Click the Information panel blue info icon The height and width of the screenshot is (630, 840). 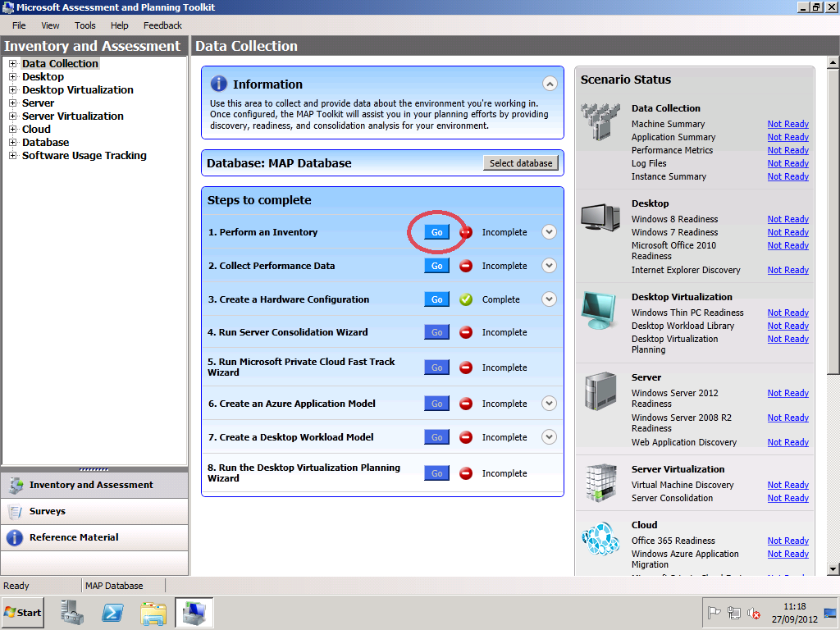(x=218, y=84)
